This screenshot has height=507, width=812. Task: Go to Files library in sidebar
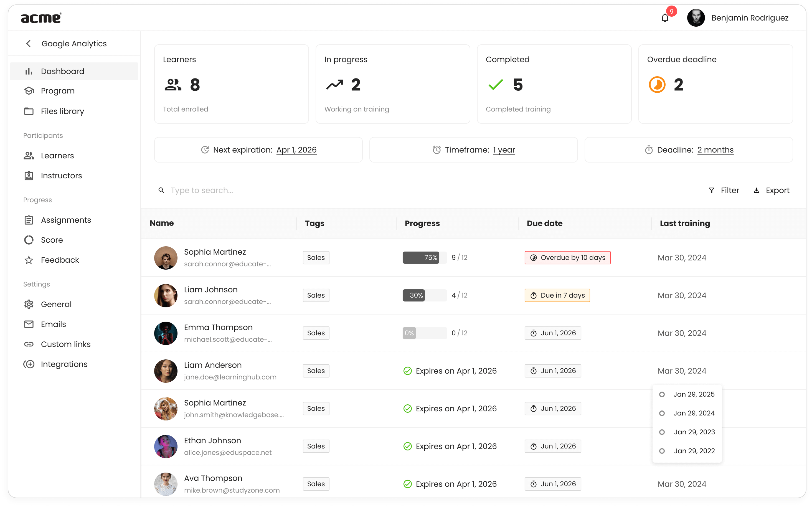(62, 111)
